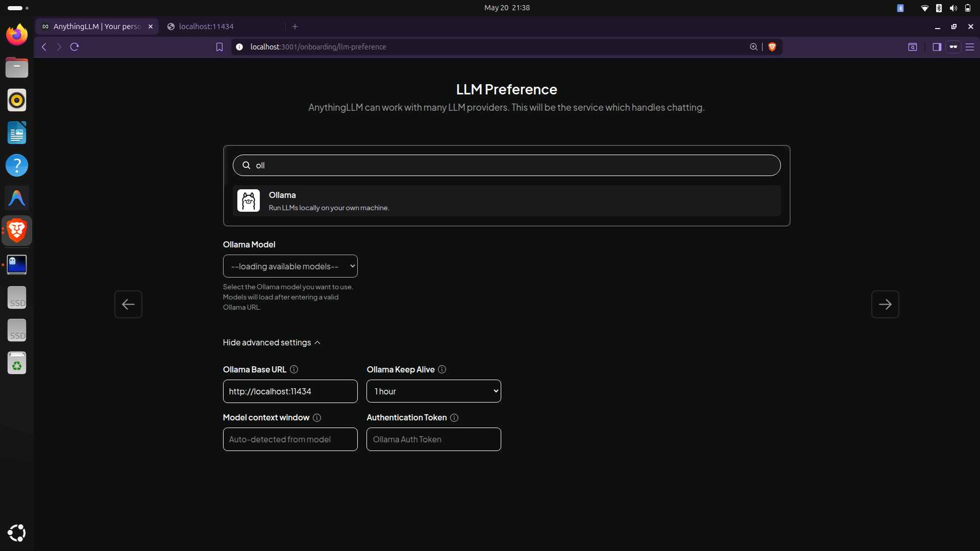This screenshot has height=551, width=980.
Task: Open the Wi-Fi network indicator
Action: point(924,8)
